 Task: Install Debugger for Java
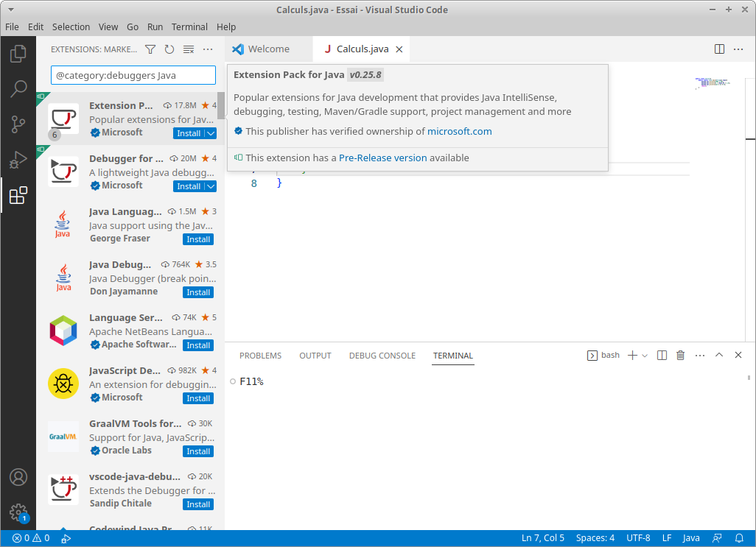tap(189, 186)
